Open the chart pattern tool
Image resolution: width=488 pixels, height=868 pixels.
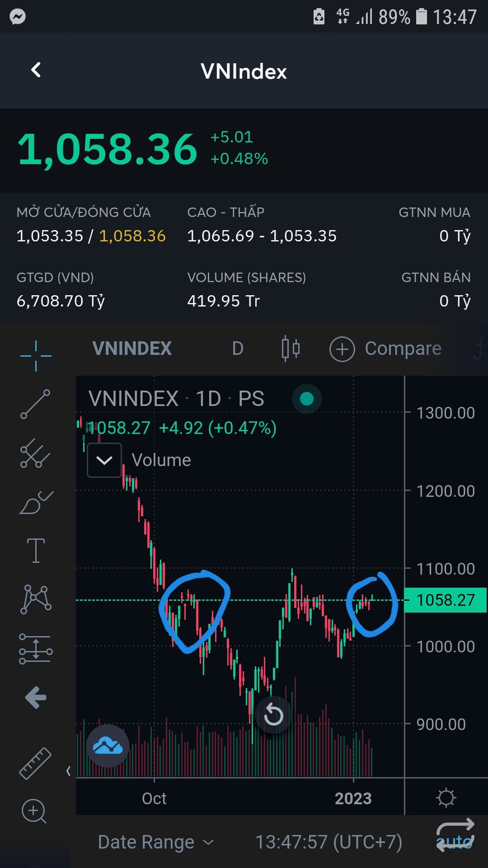click(36, 599)
